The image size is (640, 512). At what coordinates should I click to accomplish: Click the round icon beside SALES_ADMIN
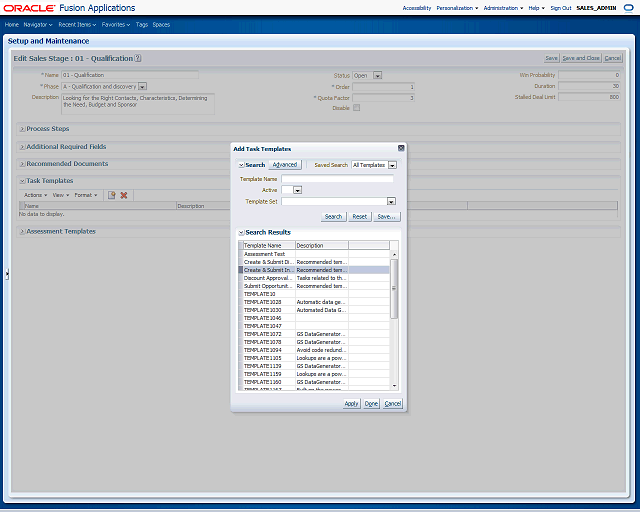click(x=629, y=8)
